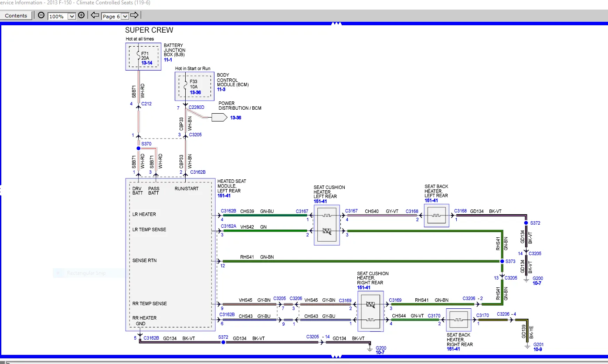This screenshot has width=608, height=364.
Task: Click the BODY CONTROL MODULE (BCM) label
Action: [233, 80]
